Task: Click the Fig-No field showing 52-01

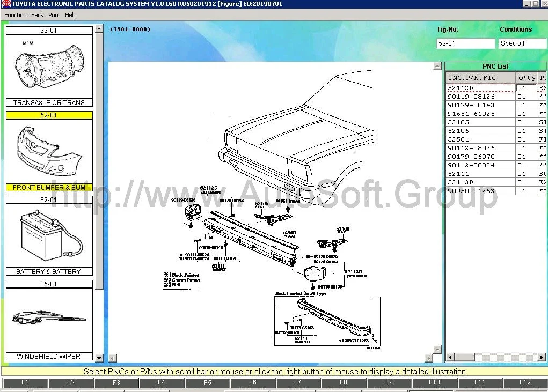Action: point(465,43)
